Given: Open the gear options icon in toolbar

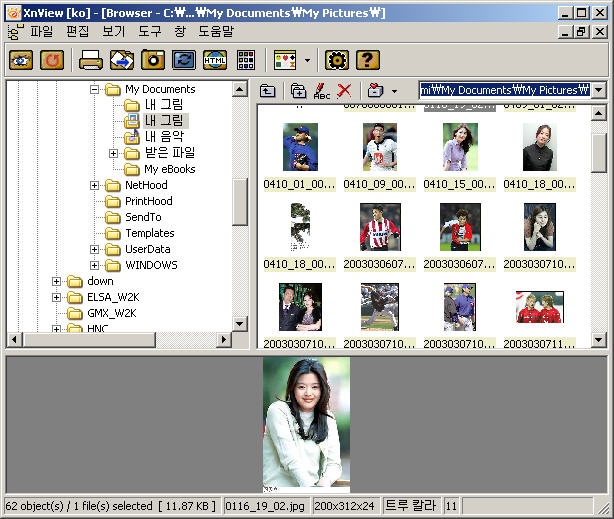Looking at the screenshot, I should (336, 60).
